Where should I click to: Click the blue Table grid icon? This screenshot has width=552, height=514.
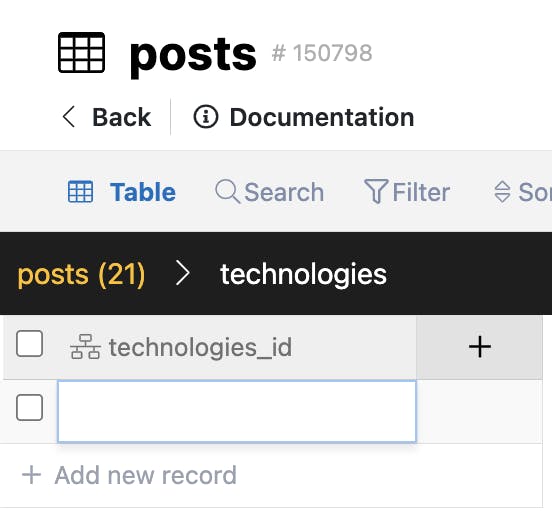coord(80,192)
